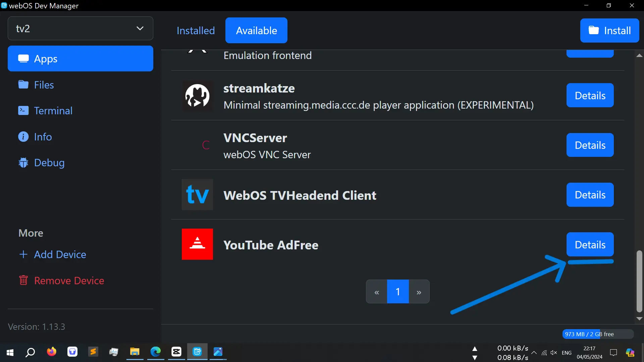
Task: Click the VNCServer loading icon
Action: pyautogui.click(x=206, y=145)
